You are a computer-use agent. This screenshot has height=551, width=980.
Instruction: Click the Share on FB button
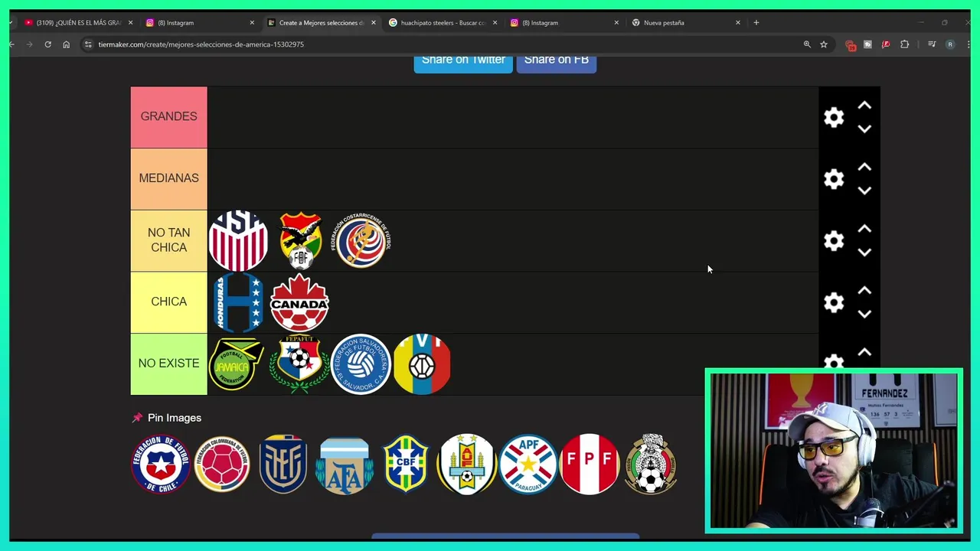coord(557,61)
